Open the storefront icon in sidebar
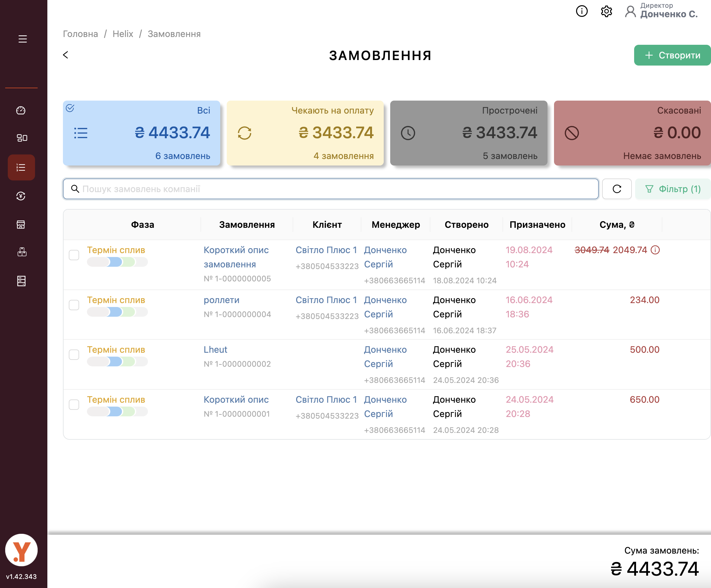The image size is (711, 588). point(21,225)
